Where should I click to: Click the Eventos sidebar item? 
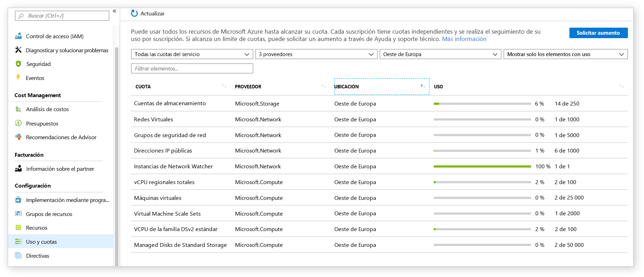point(35,78)
